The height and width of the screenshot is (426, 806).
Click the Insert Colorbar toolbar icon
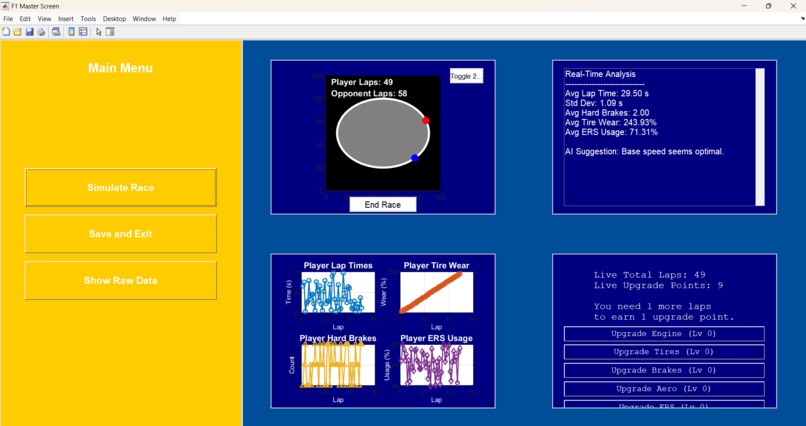click(71, 31)
